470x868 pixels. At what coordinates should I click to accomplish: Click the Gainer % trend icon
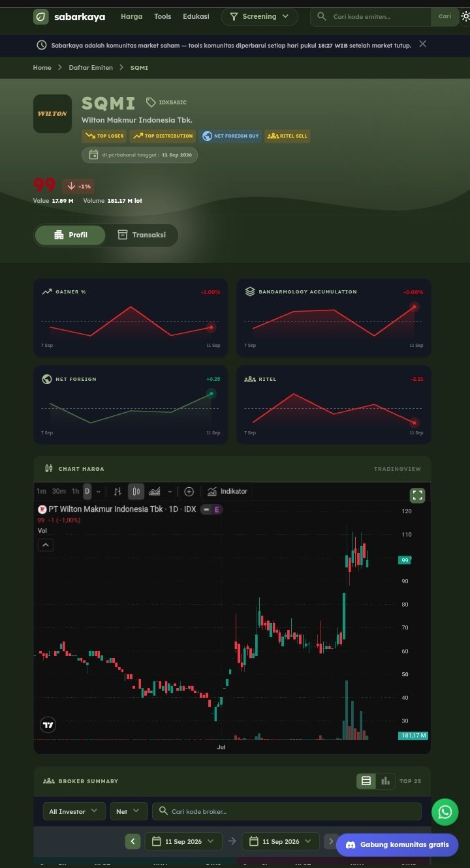pyautogui.click(x=47, y=292)
